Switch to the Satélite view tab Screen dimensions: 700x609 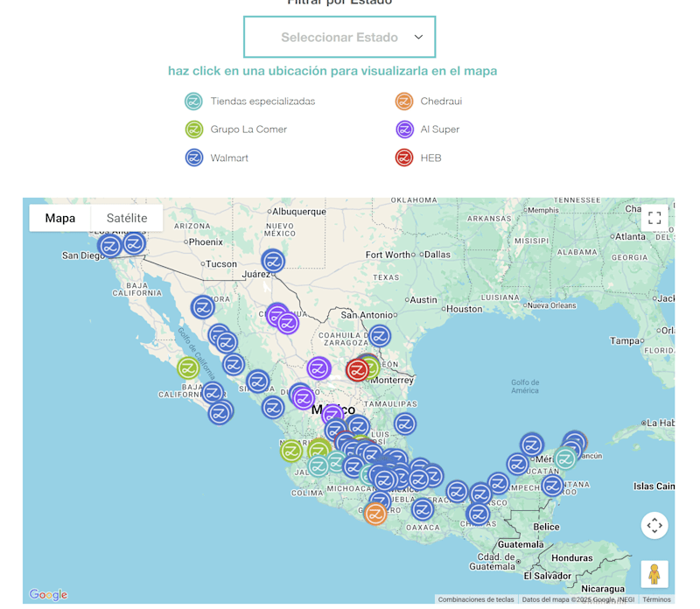[x=127, y=218]
